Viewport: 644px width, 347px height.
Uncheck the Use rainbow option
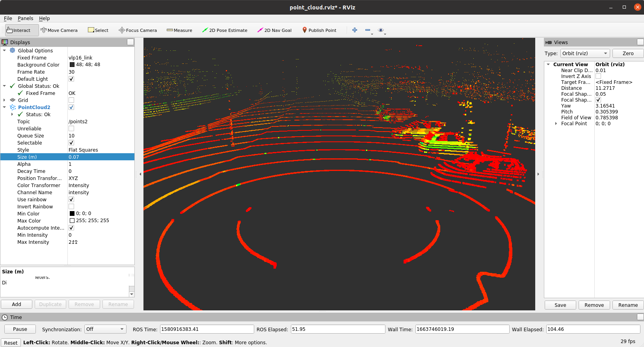pos(71,199)
